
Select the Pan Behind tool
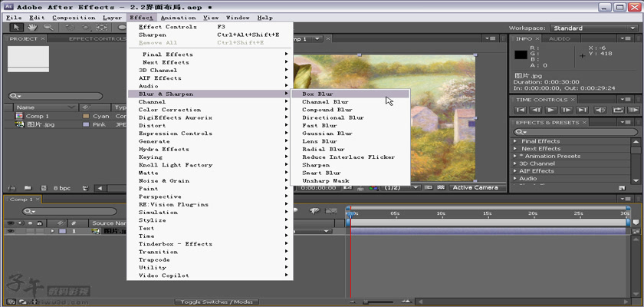[x=101, y=28]
